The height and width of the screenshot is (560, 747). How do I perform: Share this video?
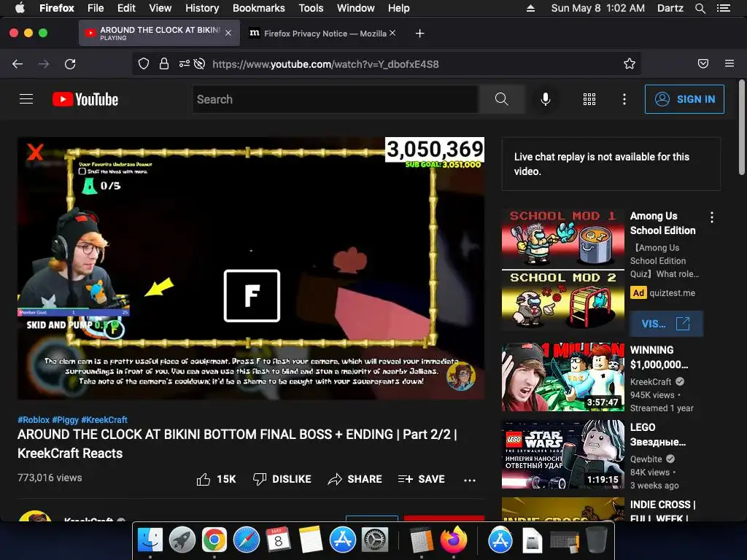[x=355, y=479]
